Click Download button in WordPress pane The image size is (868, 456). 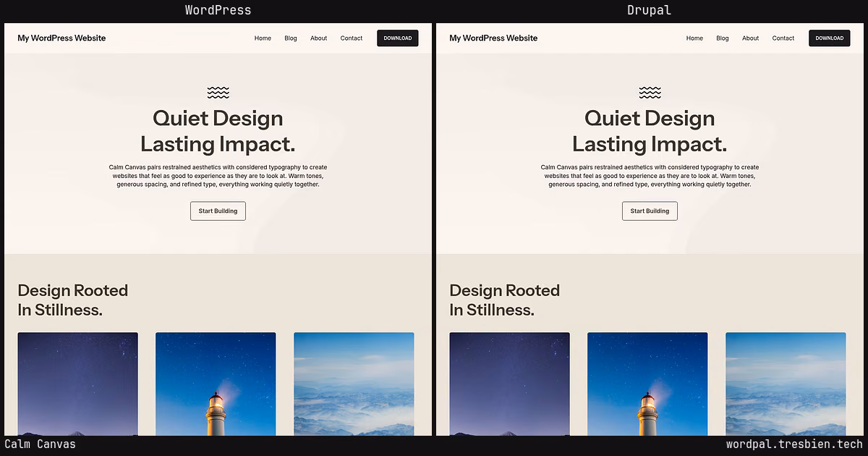[x=398, y=38]
